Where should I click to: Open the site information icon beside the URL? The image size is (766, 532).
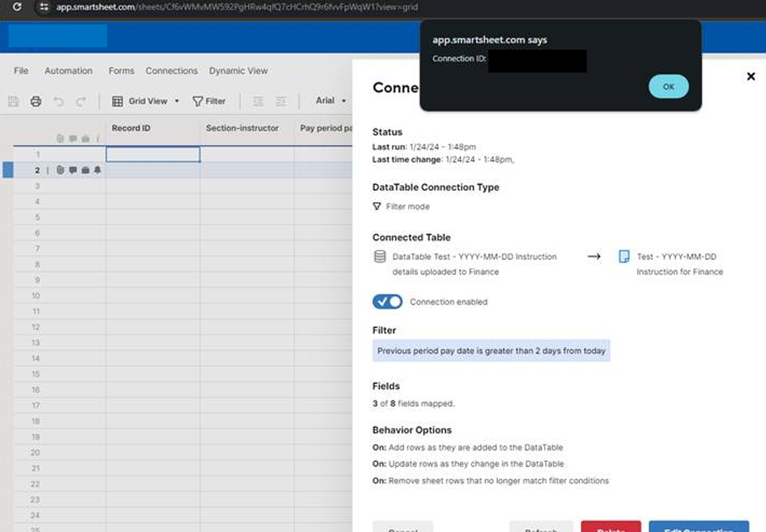44,7
